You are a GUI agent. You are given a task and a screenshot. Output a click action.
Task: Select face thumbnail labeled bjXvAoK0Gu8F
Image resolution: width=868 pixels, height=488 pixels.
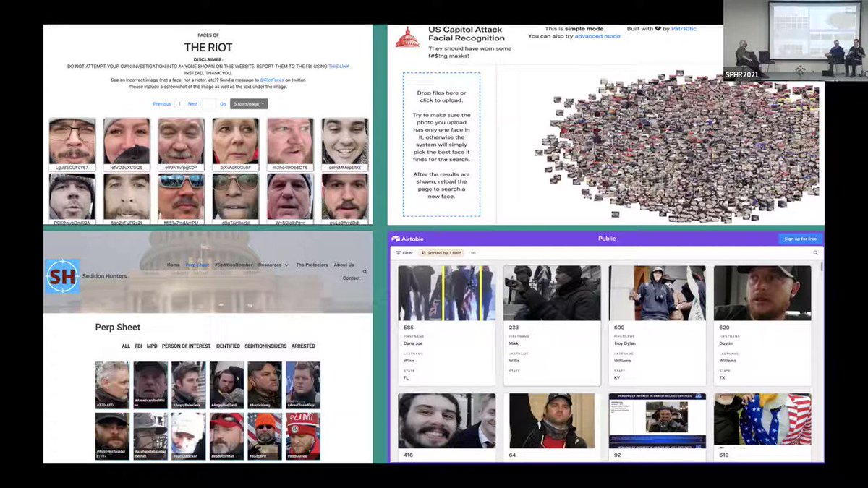pyautogui.click(x=236, y=145)
